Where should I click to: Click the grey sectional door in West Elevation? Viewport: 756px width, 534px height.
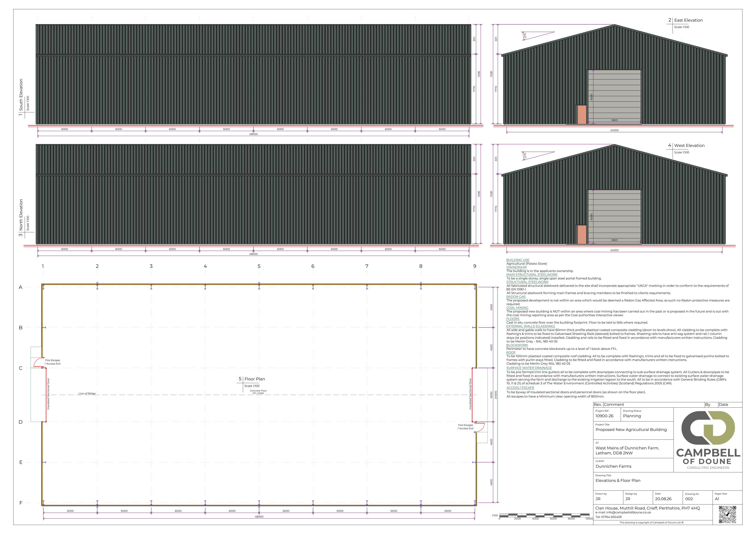tap(615, 217)
